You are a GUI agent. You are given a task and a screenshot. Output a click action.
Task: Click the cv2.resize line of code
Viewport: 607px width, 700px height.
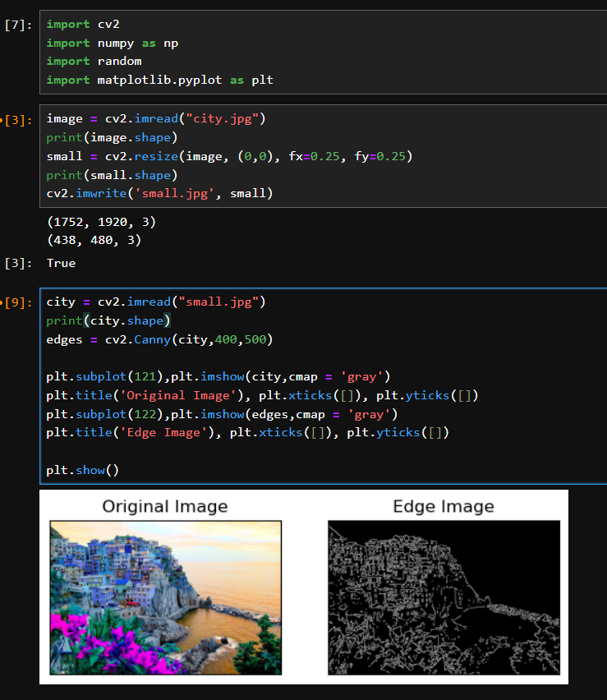tap(230, 156)
